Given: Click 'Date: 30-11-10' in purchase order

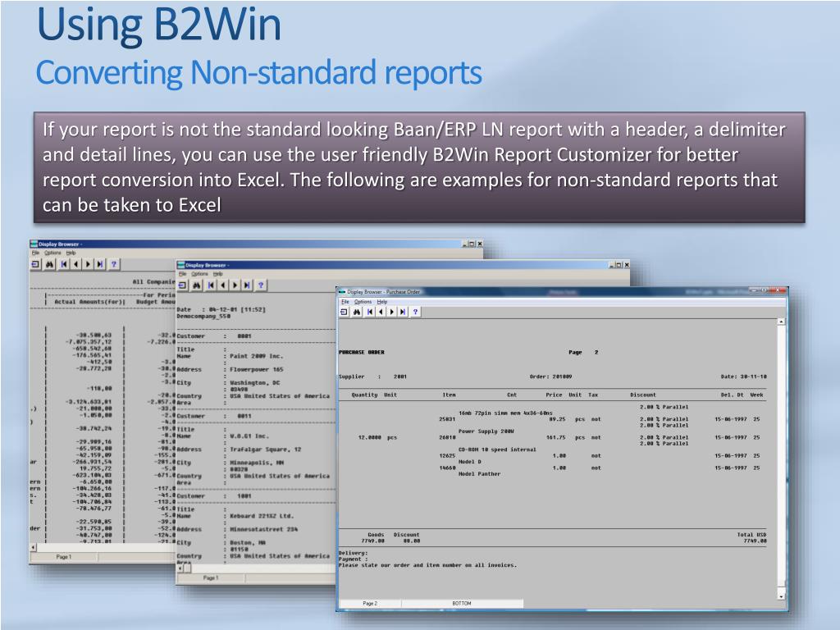Looking at the screenshot, I should 743,377.
